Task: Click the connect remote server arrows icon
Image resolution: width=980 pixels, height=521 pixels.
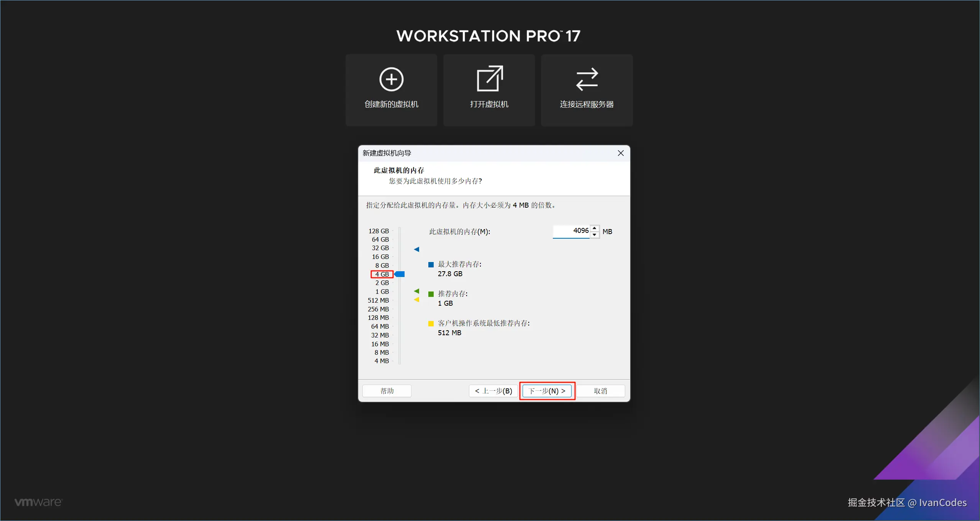Action: click(x=587, y=79)
